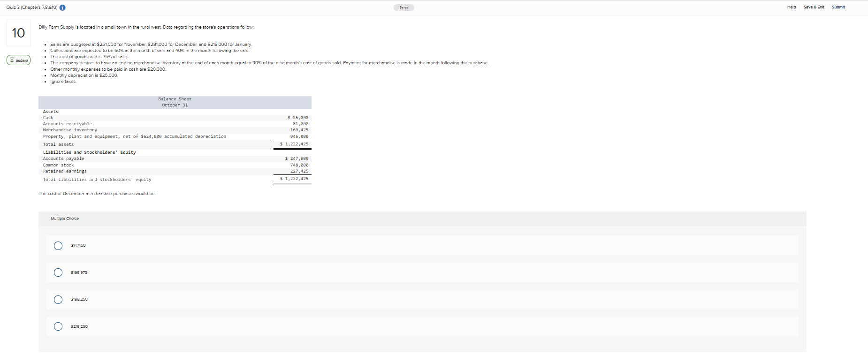Click the "Other monthly expenses" bullet line

click(108, 69)
